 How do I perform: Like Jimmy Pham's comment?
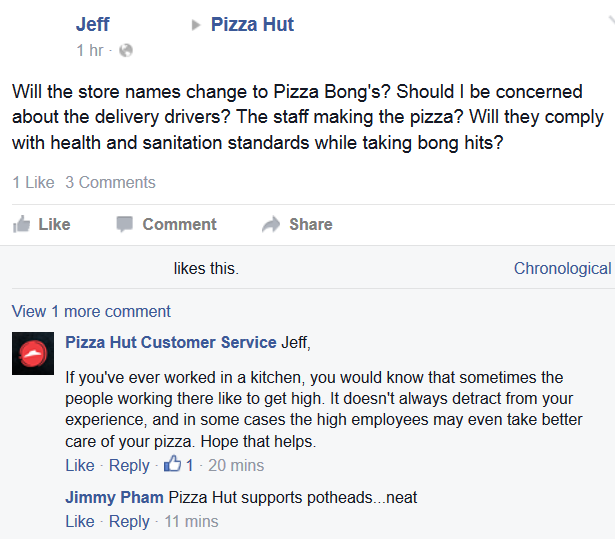80,522
